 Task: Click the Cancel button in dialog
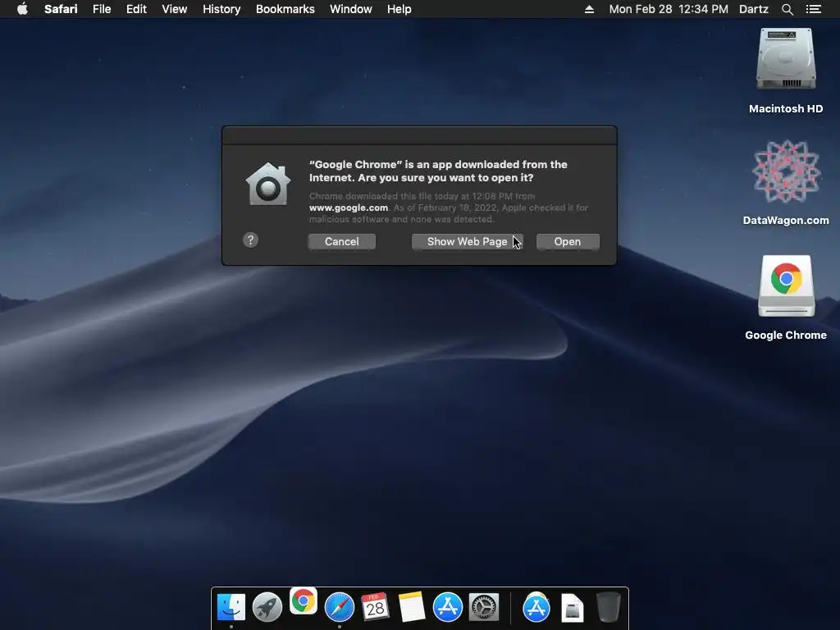tap(342, 242)
